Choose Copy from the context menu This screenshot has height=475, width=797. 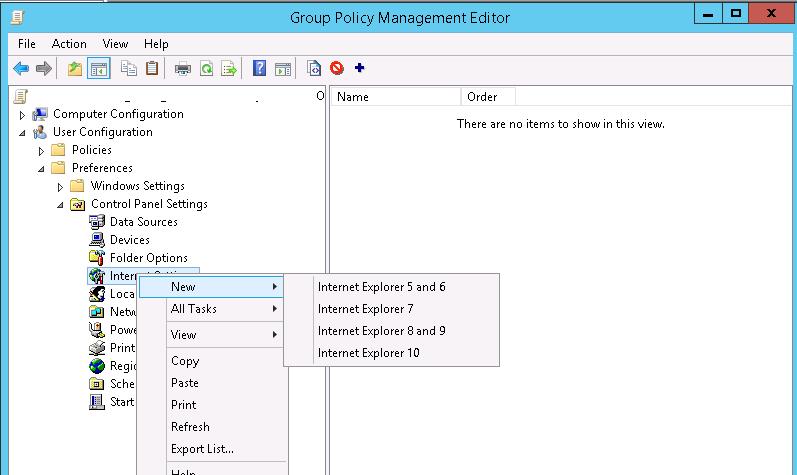point(211,361)
